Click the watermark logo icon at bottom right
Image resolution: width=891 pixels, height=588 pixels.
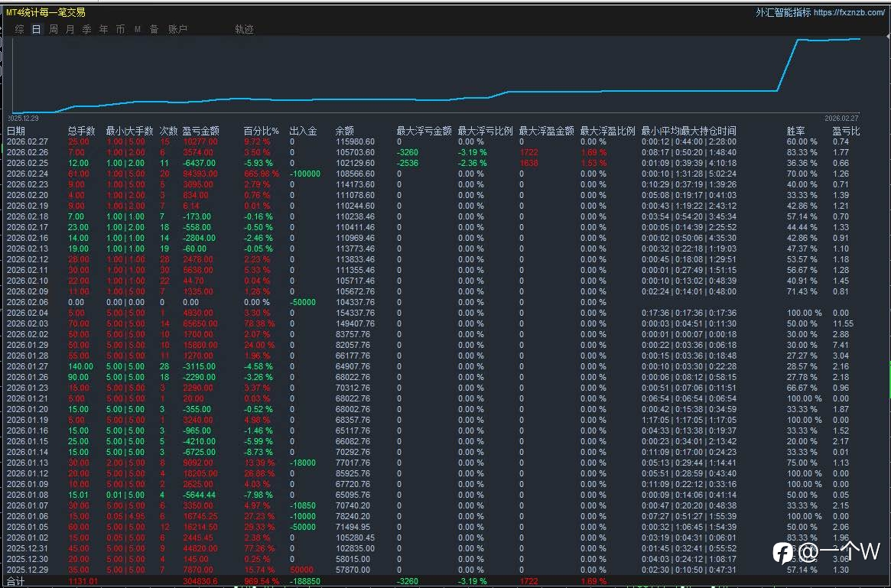782,552
